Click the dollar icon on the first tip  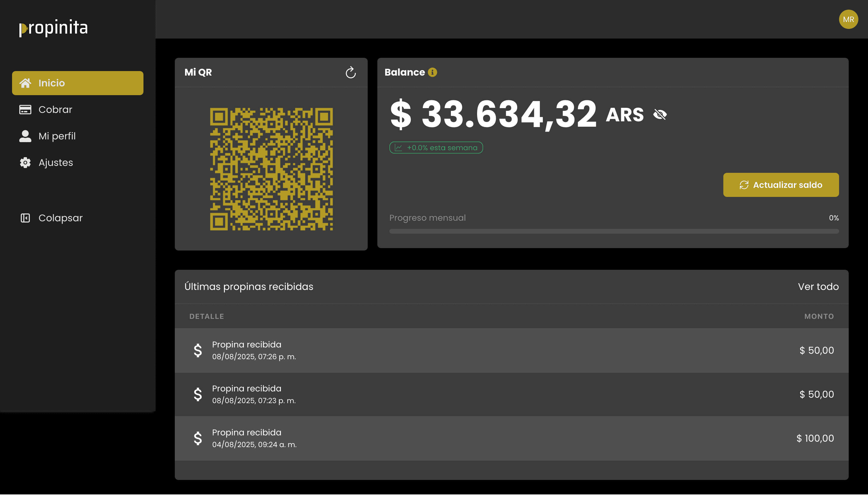click(x=198, y=350)
